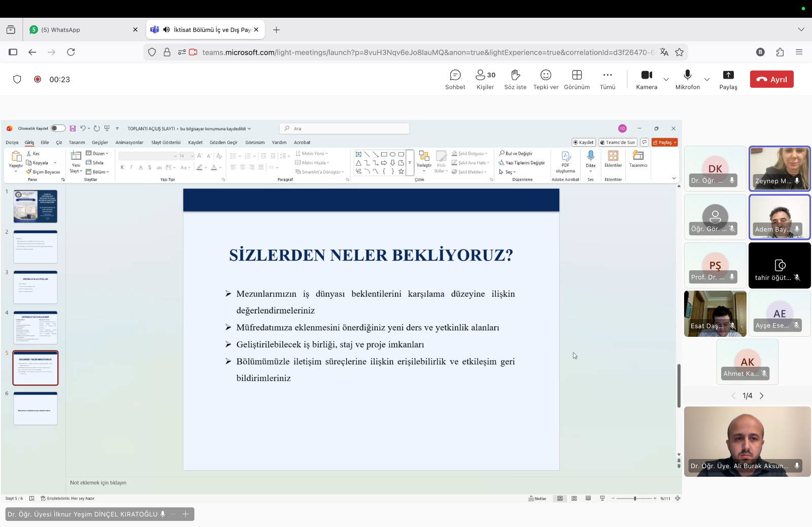This screenshot has width=812, height=527.
Task: Open the Tümü more options menu
Action: [607, 80]
